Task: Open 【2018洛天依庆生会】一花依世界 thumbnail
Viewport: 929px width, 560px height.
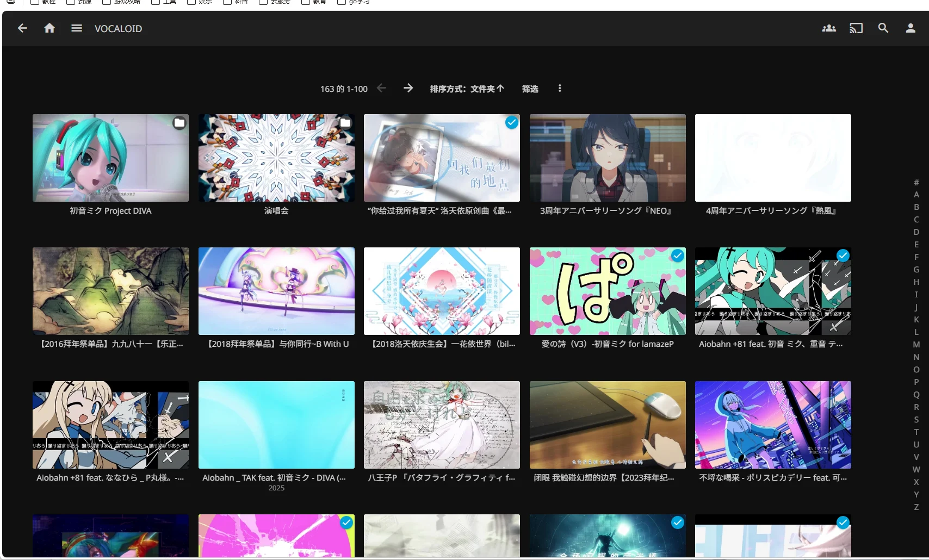Action: 442,291
